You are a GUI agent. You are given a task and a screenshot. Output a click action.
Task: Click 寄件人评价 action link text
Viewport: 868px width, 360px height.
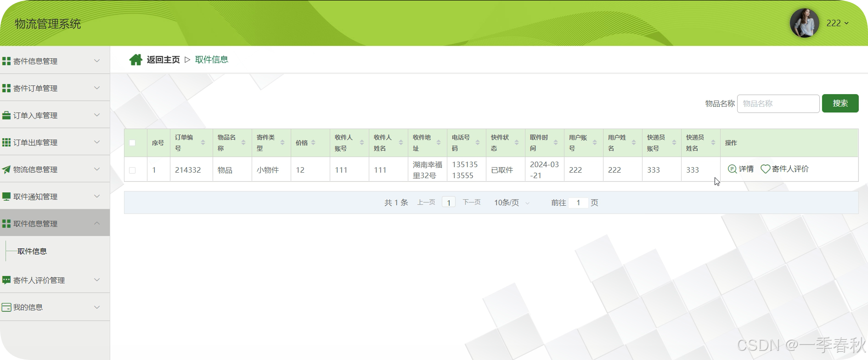(x=790, y=169)
